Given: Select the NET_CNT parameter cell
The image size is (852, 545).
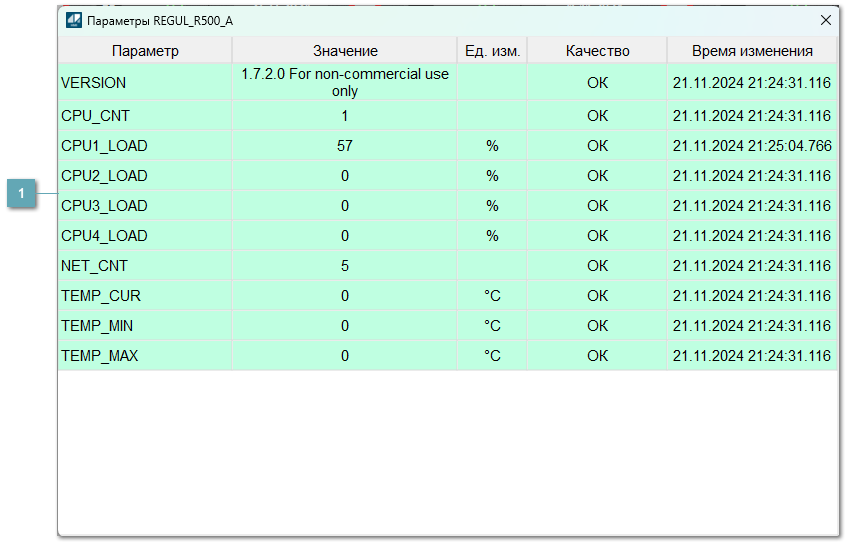Looking at the screenshot, I should (x=145, y=265).
